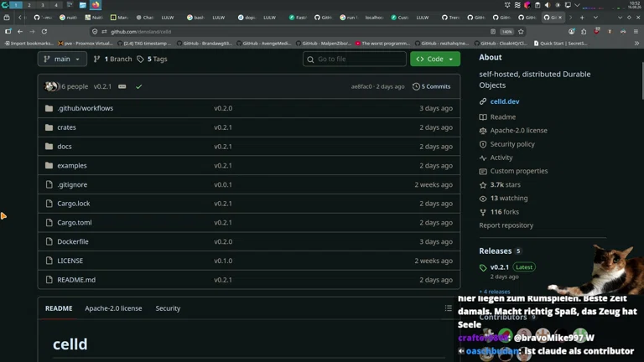The width and height of the screenshot is (644, 362).
Task: Expand hidden system tray icons arrow
Action: pyautogui.click(x=577, y=5)
